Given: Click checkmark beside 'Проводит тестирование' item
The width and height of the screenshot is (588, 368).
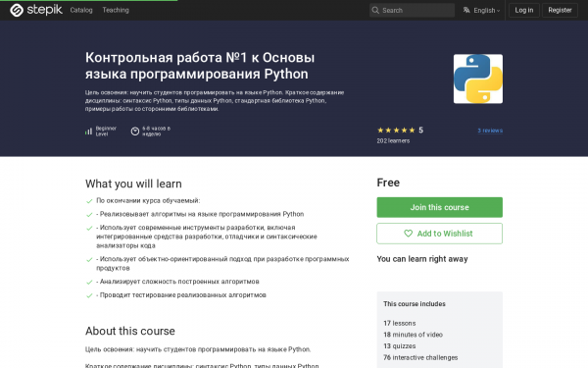Looking at the screenshot, I should (89, 296).
